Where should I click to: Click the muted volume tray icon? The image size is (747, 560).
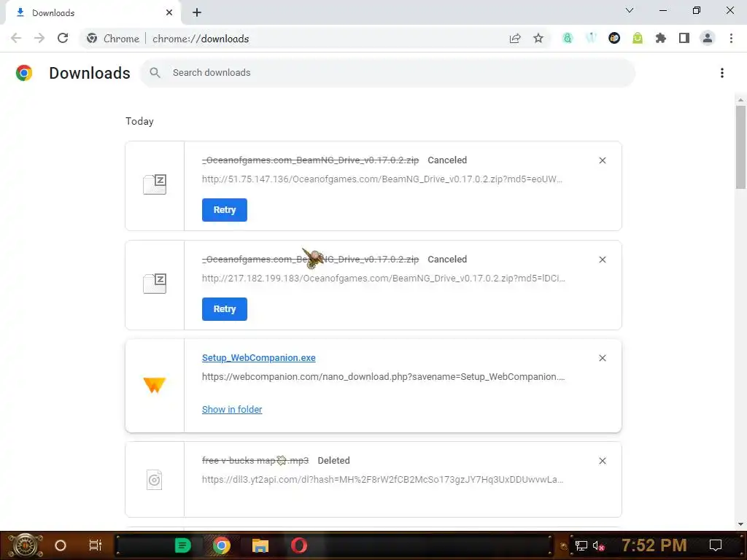point(598,545)
